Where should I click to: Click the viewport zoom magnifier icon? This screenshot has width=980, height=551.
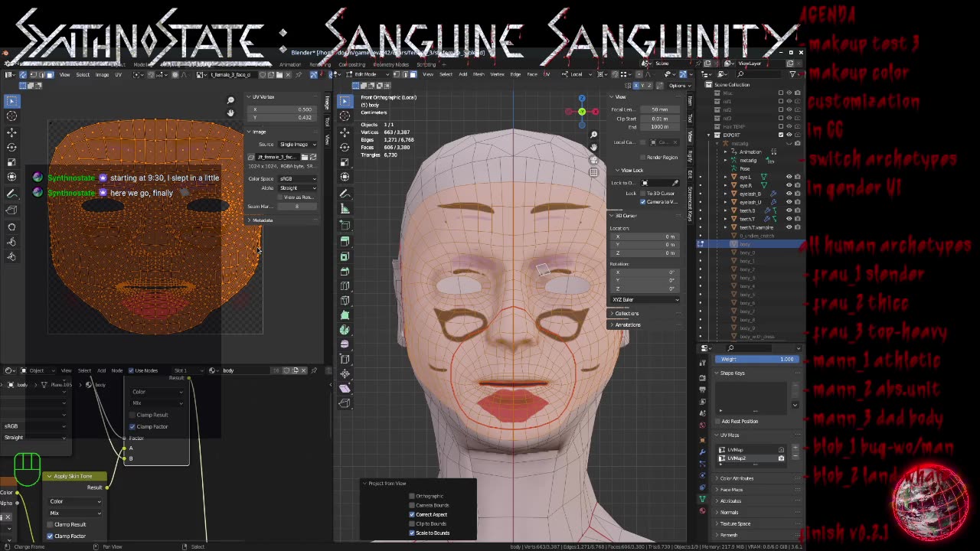point(593,135)
